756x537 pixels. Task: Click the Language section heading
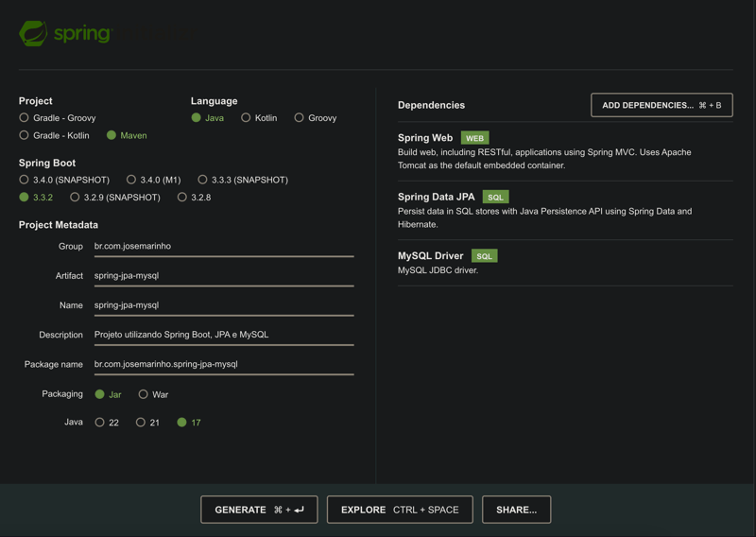[215, 101]
